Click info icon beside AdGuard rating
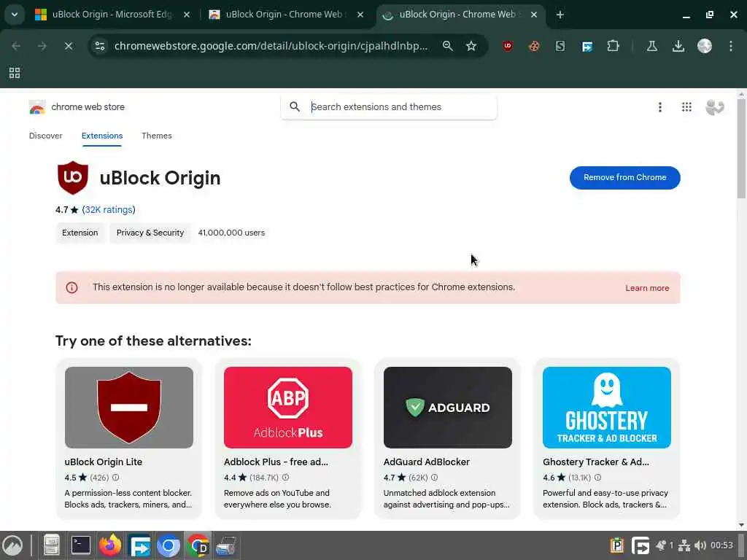 434,477
